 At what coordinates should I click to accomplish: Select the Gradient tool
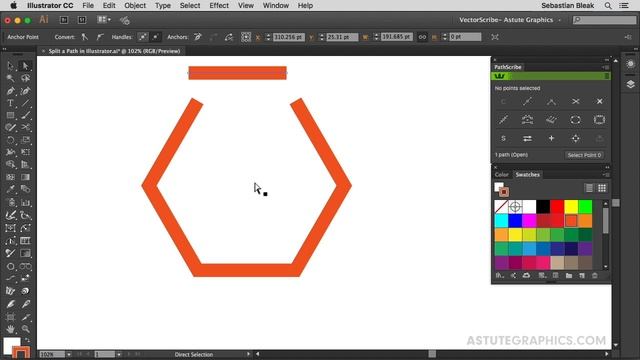[x=25, y=177]
